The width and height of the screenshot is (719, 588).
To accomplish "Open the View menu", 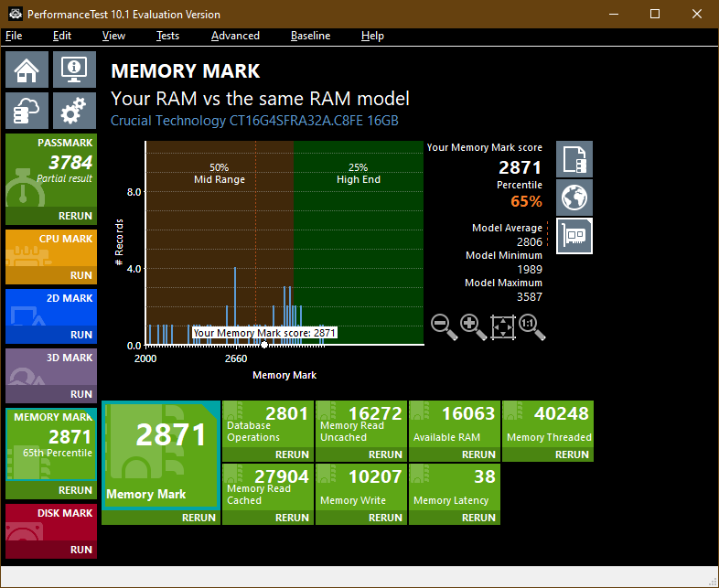I will coord(113,36).
